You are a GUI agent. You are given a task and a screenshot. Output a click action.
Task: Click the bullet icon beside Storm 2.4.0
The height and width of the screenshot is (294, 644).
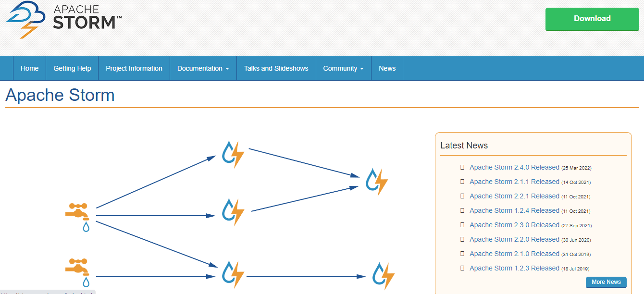click(x=462, y=167)
